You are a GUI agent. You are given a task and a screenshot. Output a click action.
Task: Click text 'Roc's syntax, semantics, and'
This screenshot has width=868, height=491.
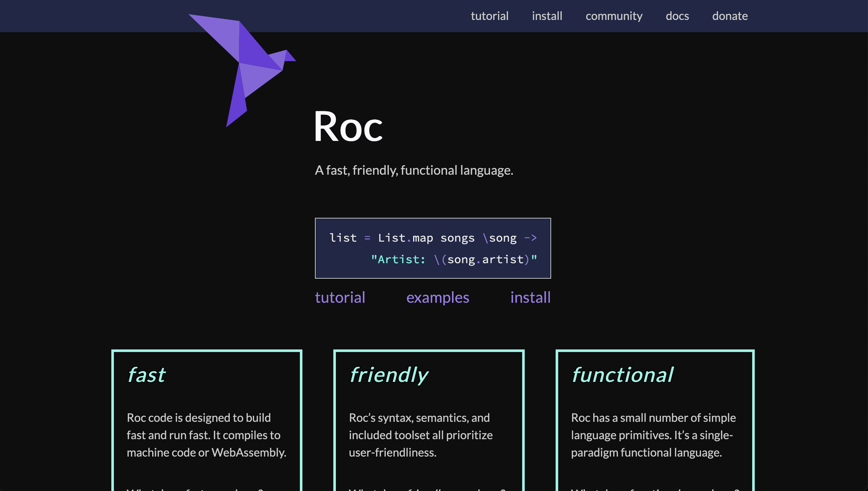coord(419,418)
